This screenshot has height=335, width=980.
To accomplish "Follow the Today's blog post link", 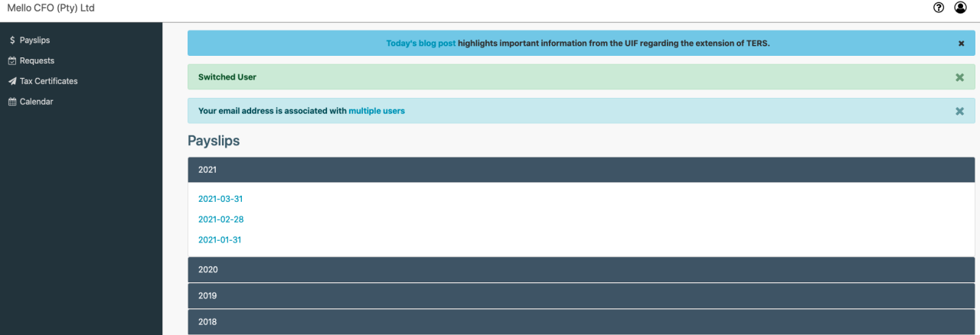I will 420,44.
